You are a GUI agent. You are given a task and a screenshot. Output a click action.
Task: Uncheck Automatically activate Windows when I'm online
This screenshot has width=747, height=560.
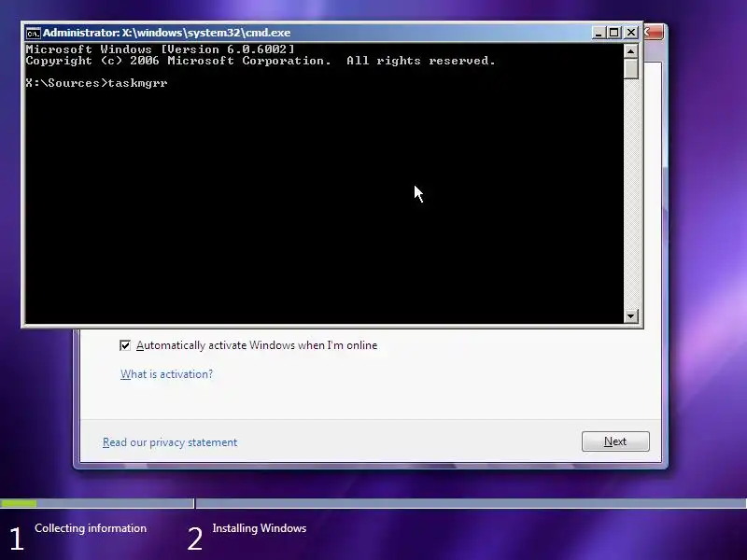click(x=125, y=345)
